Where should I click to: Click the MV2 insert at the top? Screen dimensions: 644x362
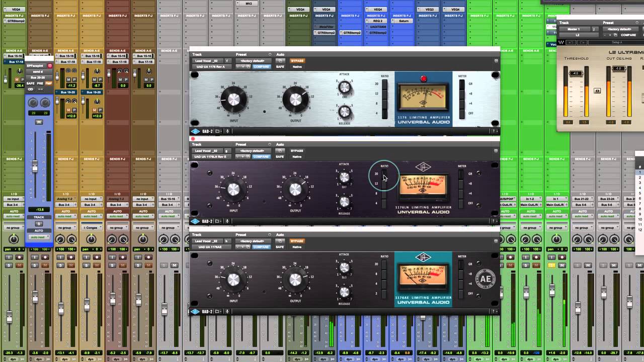click(x=248, y=4)
